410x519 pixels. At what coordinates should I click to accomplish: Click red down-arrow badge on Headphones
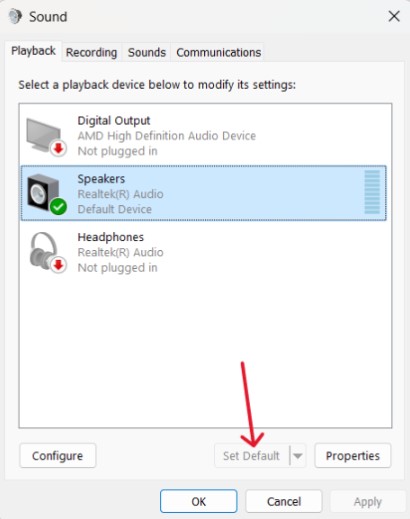click(59, 265)
